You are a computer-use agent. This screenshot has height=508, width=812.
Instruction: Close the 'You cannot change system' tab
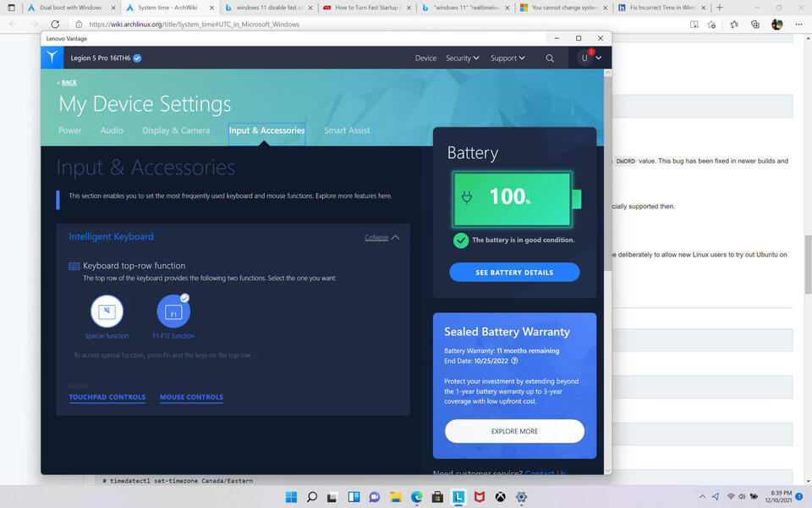[x=606, y=8]
